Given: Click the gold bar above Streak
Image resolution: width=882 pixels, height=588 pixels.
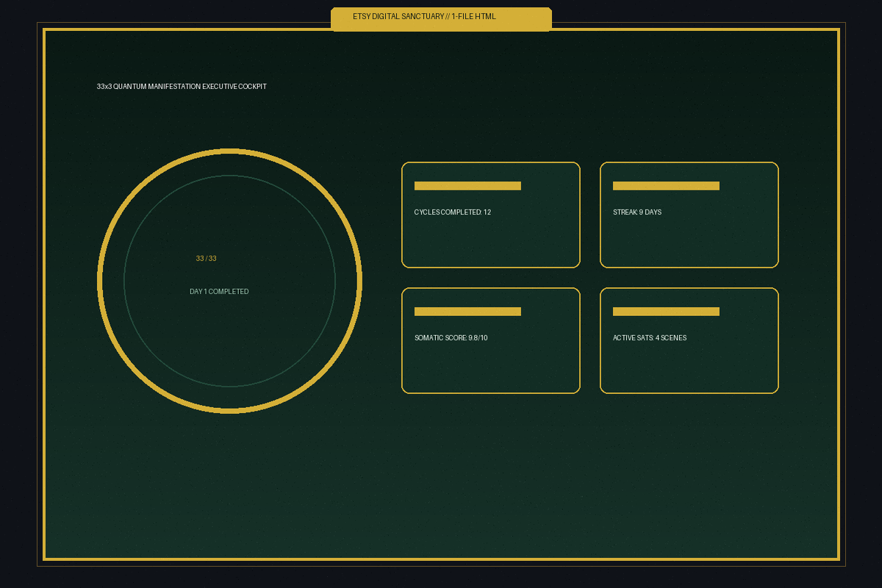Looking at the screenshot, I should [666, 186].
